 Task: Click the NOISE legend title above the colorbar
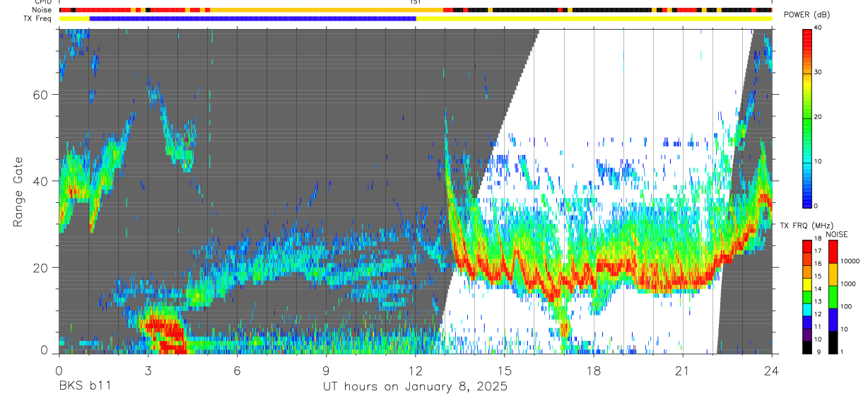(838, 234)
